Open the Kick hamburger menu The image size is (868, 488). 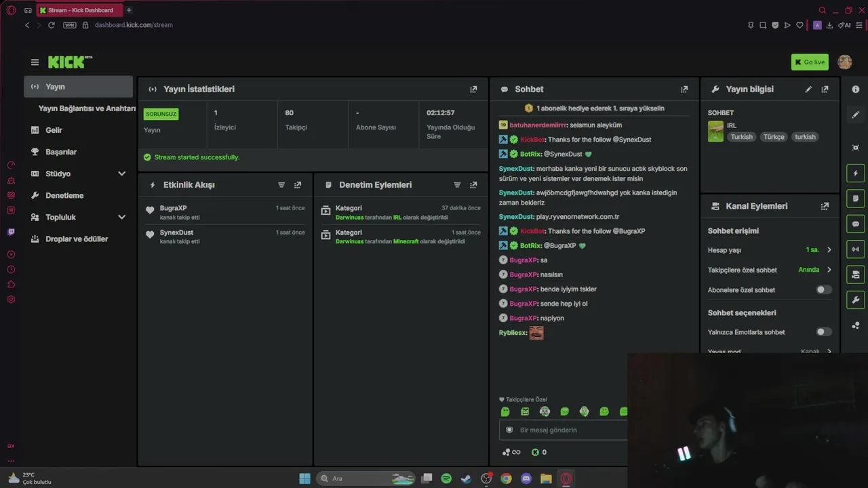pyautogui.click(x=35, y=62)
